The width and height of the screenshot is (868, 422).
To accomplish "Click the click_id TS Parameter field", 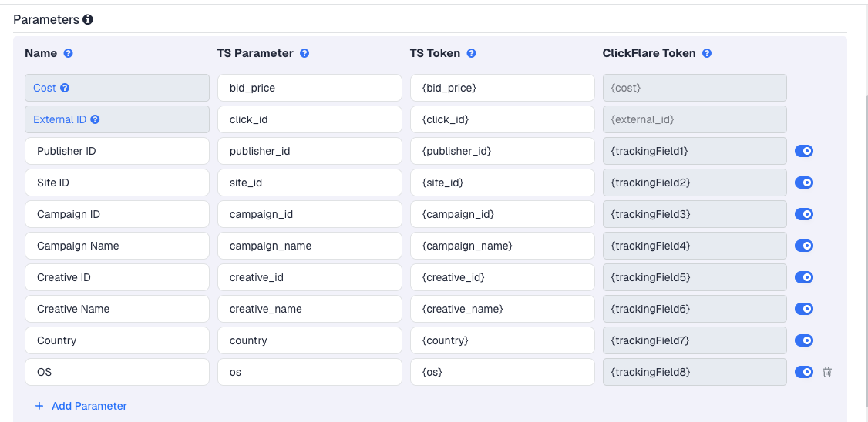I will (x=310, y=119).
